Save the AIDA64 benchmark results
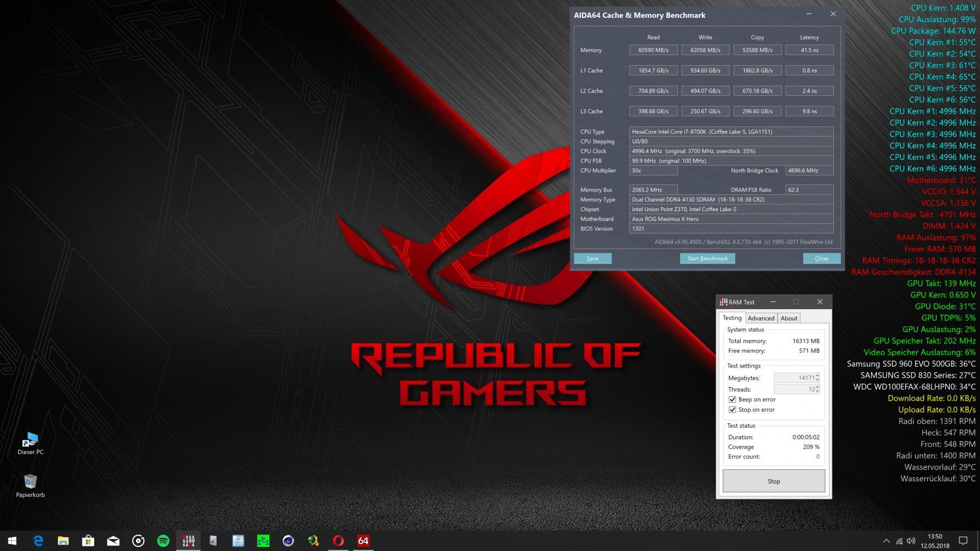 pos(593,259)
